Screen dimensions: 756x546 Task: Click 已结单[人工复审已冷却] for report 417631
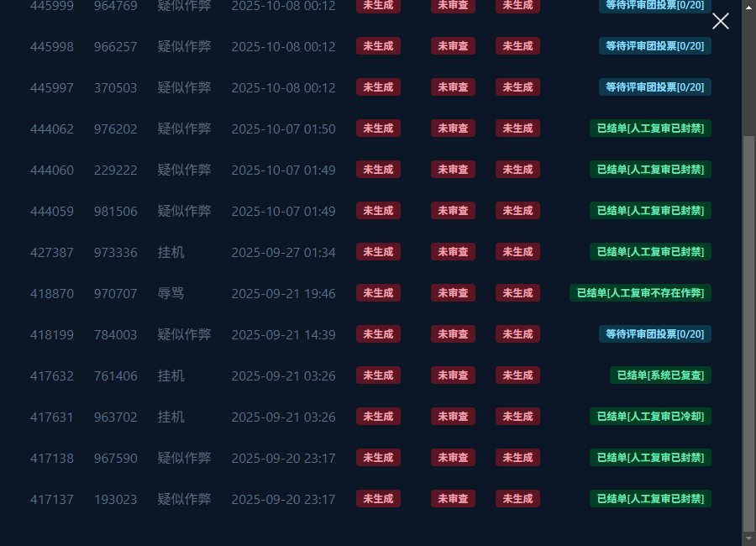coord(650,417)
